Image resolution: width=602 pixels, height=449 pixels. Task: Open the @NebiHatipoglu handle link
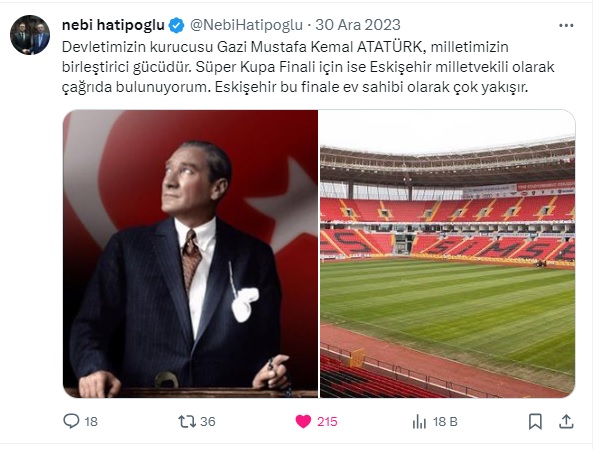pyautogui.click(x=246, y=25)
